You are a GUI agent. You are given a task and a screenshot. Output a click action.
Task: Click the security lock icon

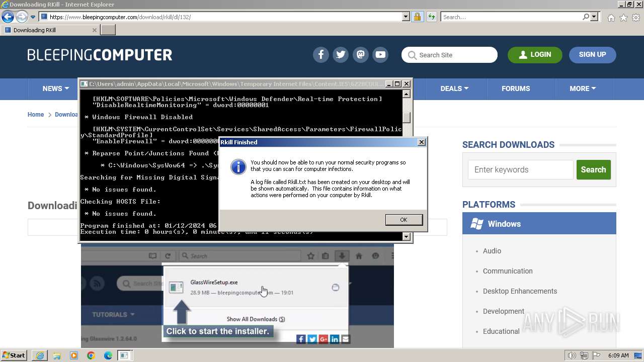tap(417, 17)
